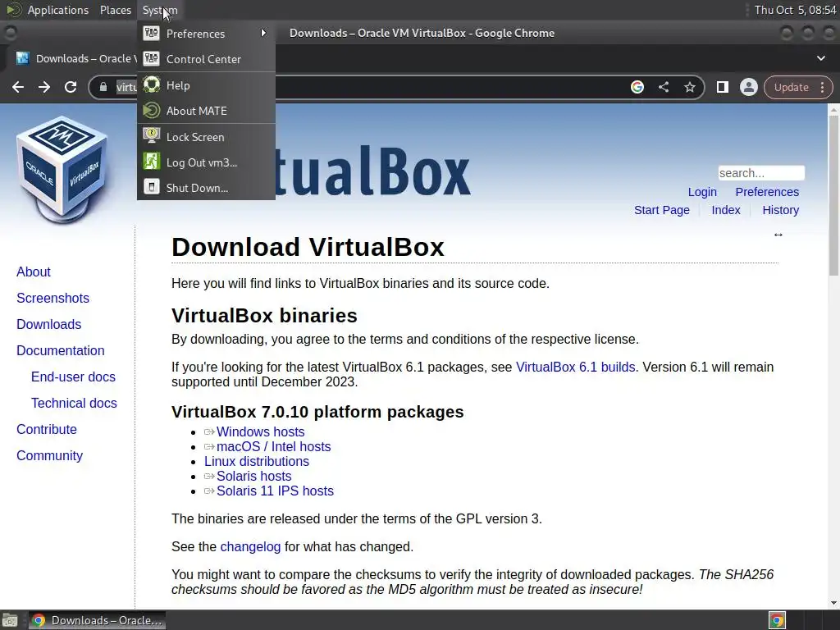The image size is (840, 630).
Task: Click the Preferences link near the search box
Action: coord(767,192)
